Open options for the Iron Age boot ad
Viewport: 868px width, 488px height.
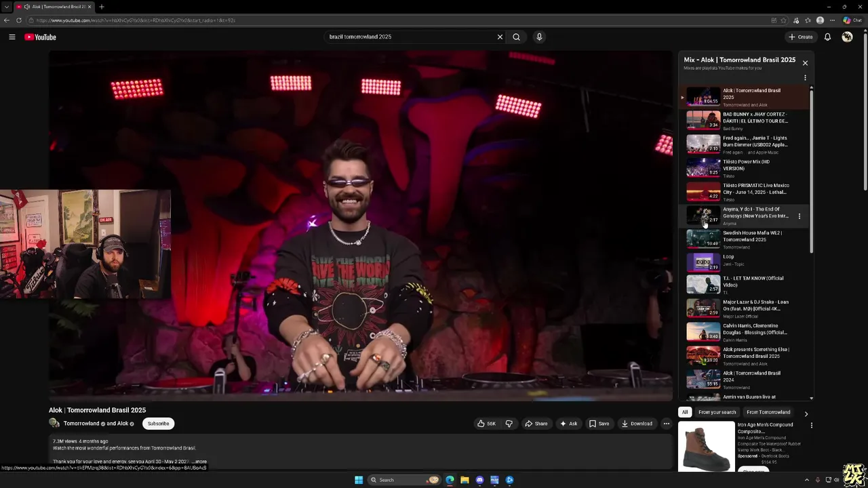(x=811, y=426)
